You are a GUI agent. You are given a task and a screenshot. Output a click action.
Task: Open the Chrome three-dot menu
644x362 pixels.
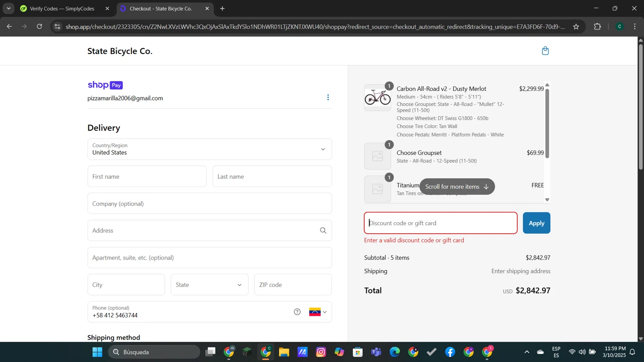point(635,27)
